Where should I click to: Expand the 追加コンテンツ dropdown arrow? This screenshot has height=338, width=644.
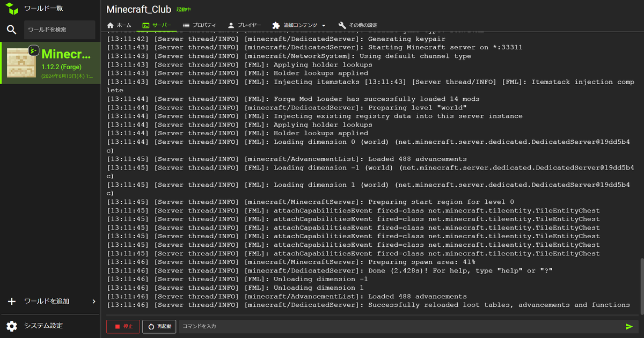point(324,25)
